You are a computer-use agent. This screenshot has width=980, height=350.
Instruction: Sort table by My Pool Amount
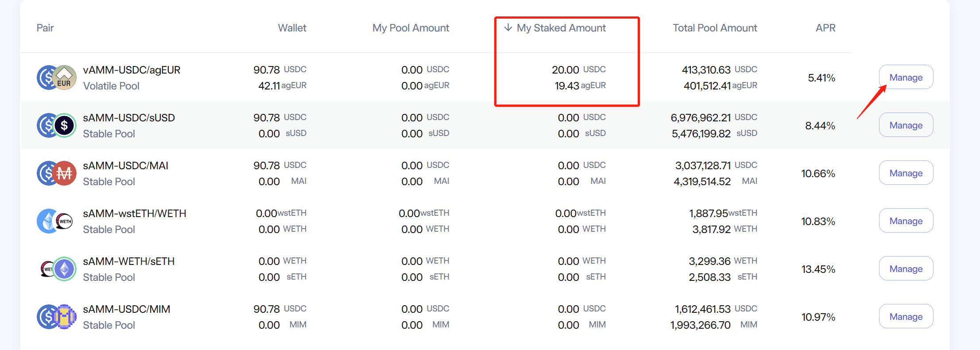411,28
